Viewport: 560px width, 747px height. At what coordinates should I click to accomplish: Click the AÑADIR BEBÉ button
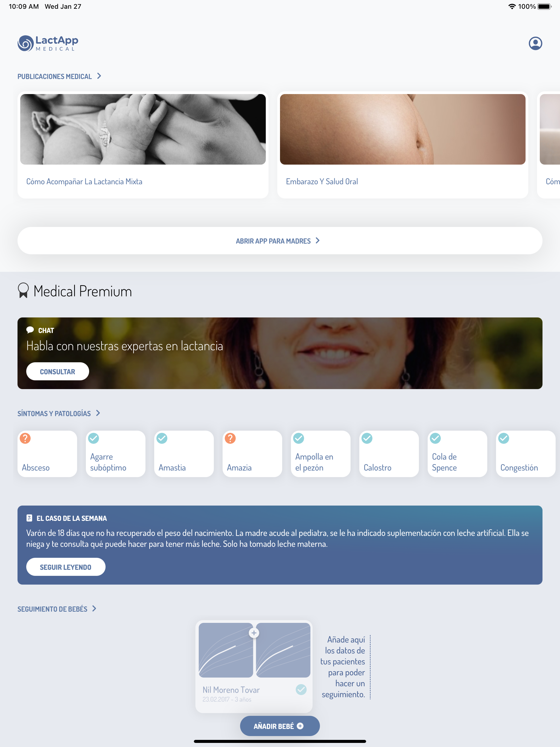tap(280, 726)
